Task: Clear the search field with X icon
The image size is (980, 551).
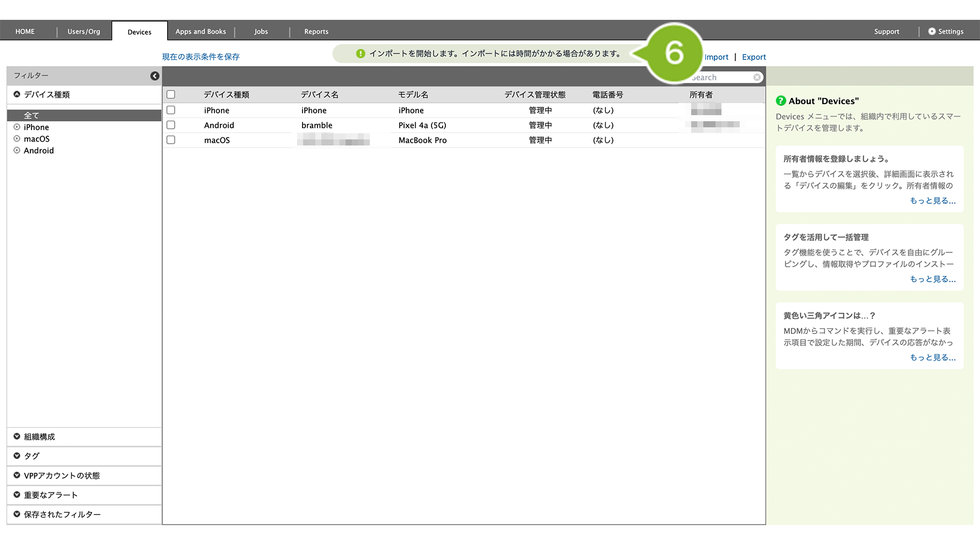Action: point(757,78)
